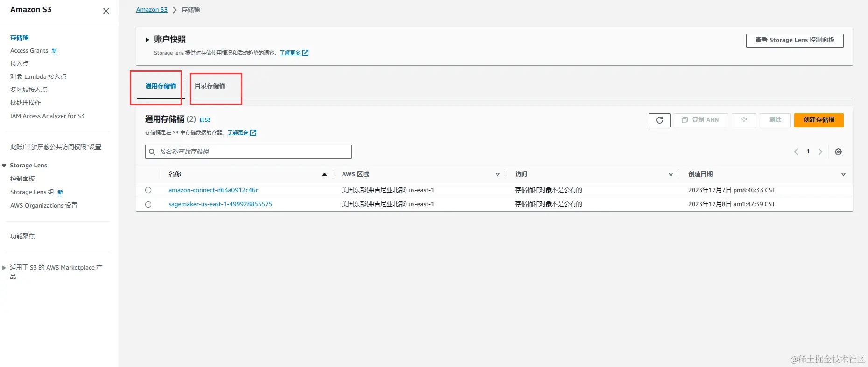Viewport: 868px width, 367px height.
Task: Open 信息 link beside 通用存储桶
Action: [205, 120]
